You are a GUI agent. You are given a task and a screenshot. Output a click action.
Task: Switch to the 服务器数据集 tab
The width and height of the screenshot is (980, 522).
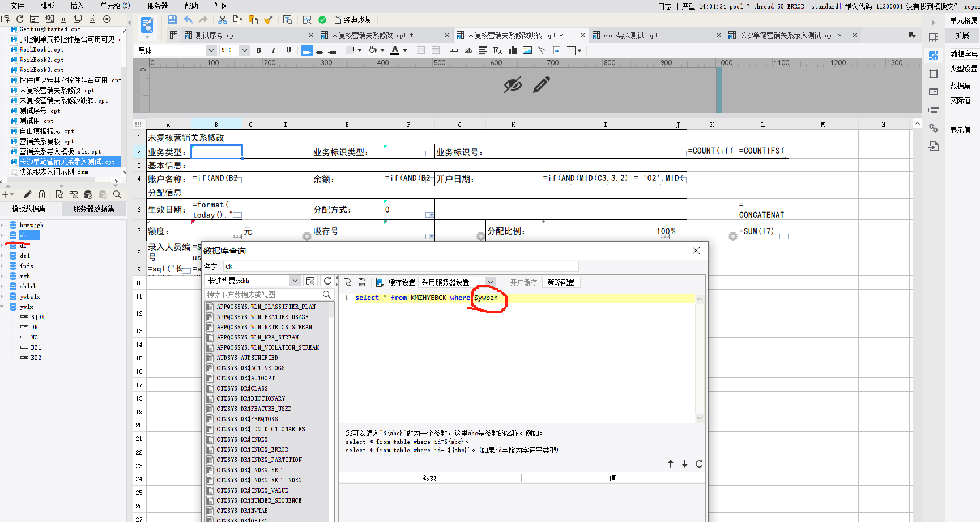[93, 209]
